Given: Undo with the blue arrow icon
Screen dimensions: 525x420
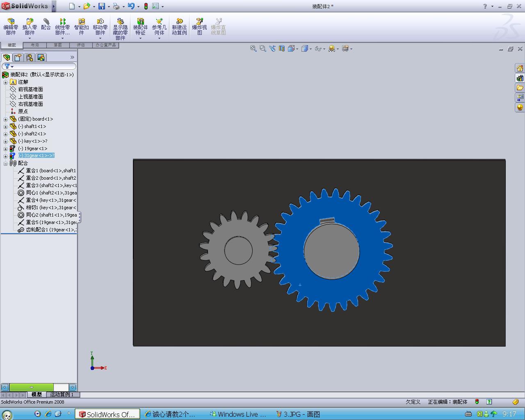Looking at the screenshot, I should 131,6.
